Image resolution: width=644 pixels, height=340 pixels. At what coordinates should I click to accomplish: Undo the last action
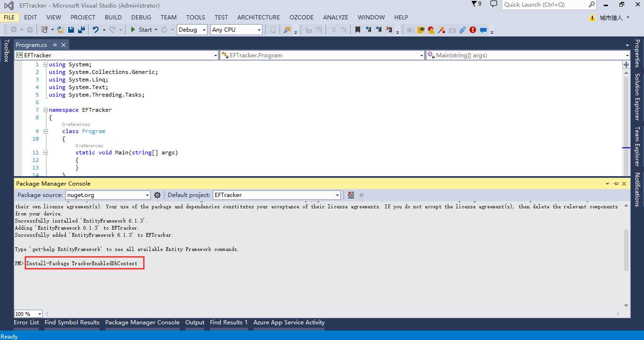click(96, 29)
